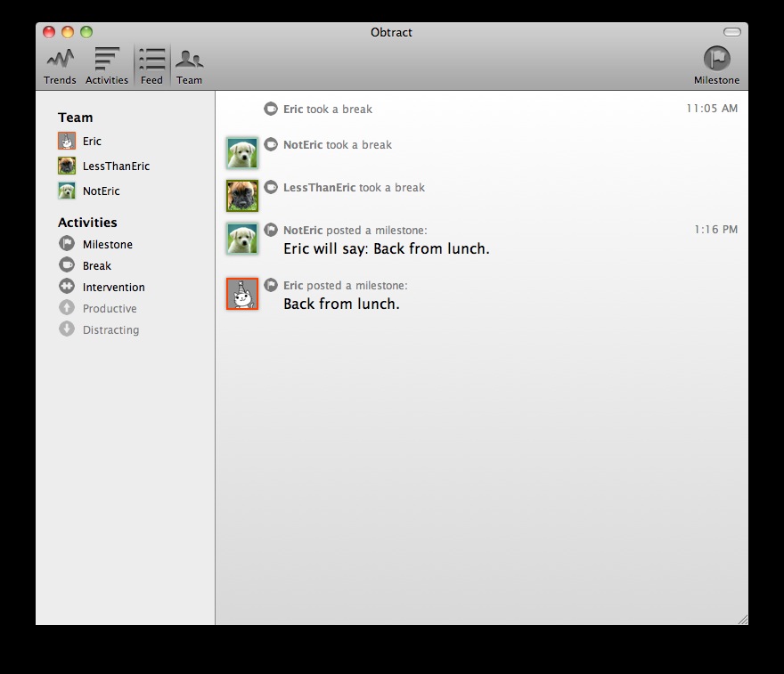Toggle the Milestone activity filter icon

coord(67,243)
